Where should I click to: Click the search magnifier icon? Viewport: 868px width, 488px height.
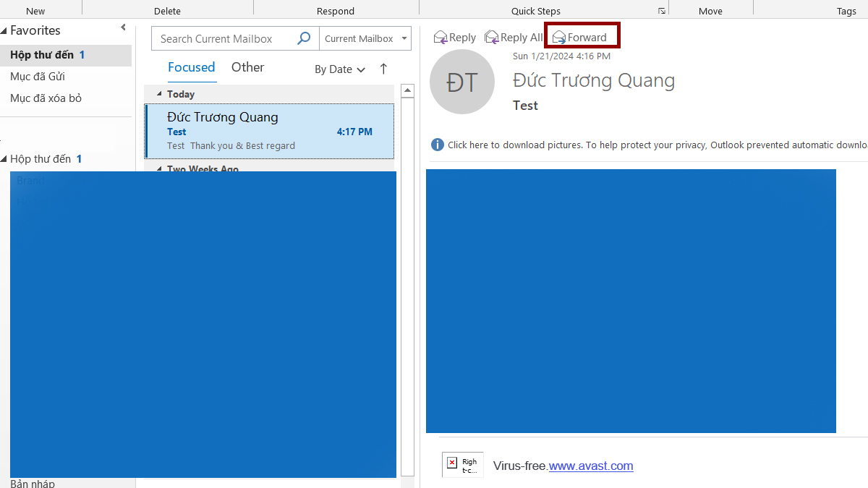[x=305, y=38]
